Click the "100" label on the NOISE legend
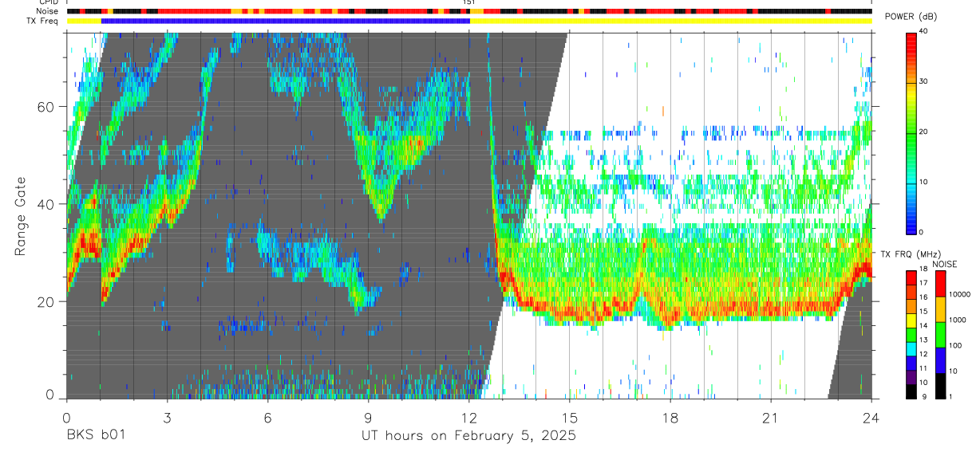This screenshot has width=980, height=452. tap(956, 346)
